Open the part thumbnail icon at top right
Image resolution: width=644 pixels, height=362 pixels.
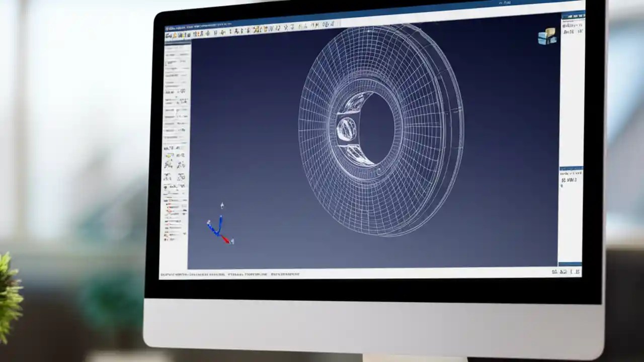coord(547,38)
